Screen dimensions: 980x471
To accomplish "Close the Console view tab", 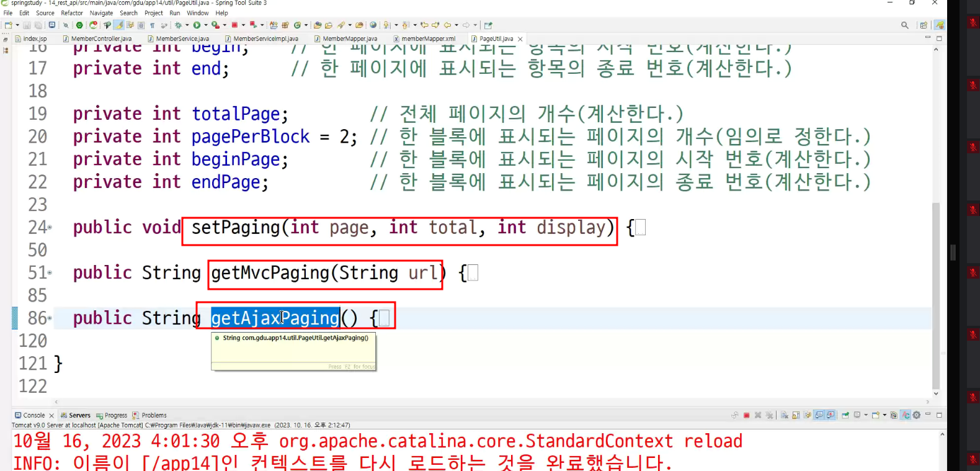I will coord(51,415).
